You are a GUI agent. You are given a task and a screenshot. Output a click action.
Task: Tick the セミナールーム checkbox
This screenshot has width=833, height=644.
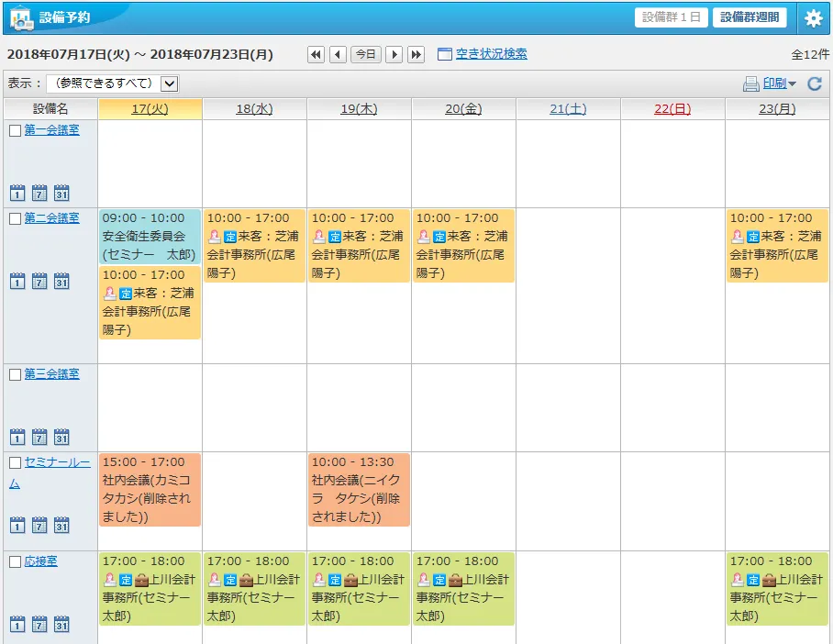(15, 462)
